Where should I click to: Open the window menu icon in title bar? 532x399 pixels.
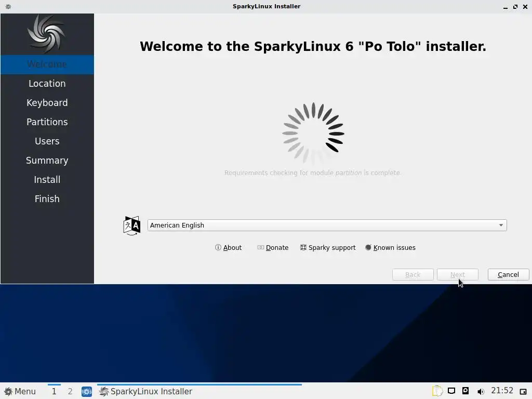[8, 6]
